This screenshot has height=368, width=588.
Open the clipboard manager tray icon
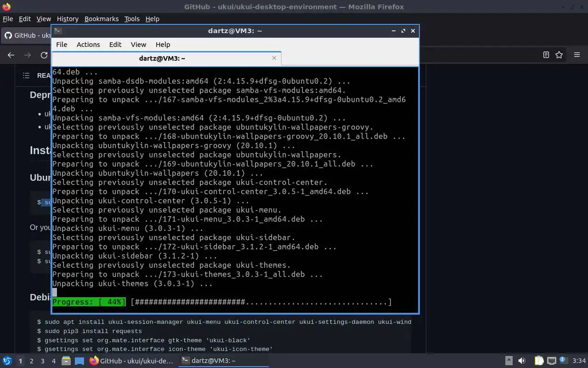click(x=539, y=361)
